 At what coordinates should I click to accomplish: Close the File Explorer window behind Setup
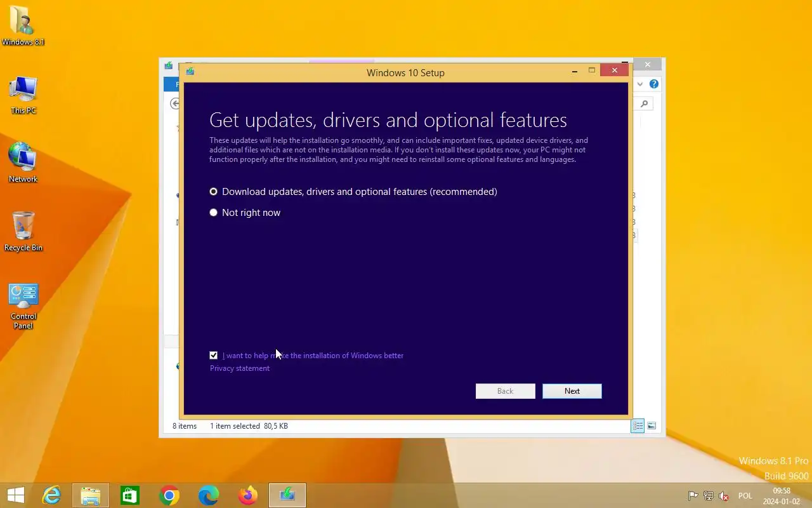pyautogui.click(x=647, y=64)
